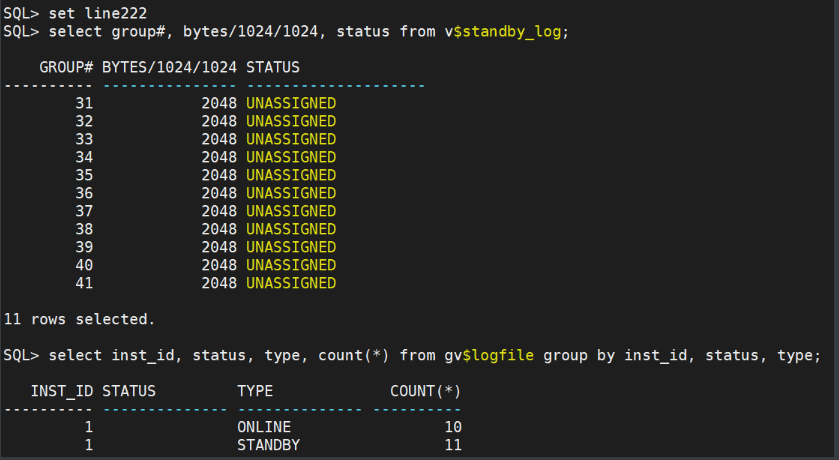Click the COUNT(*) column header
The height and width of the screenshot is (460, 839).
(x=425, y=391)
